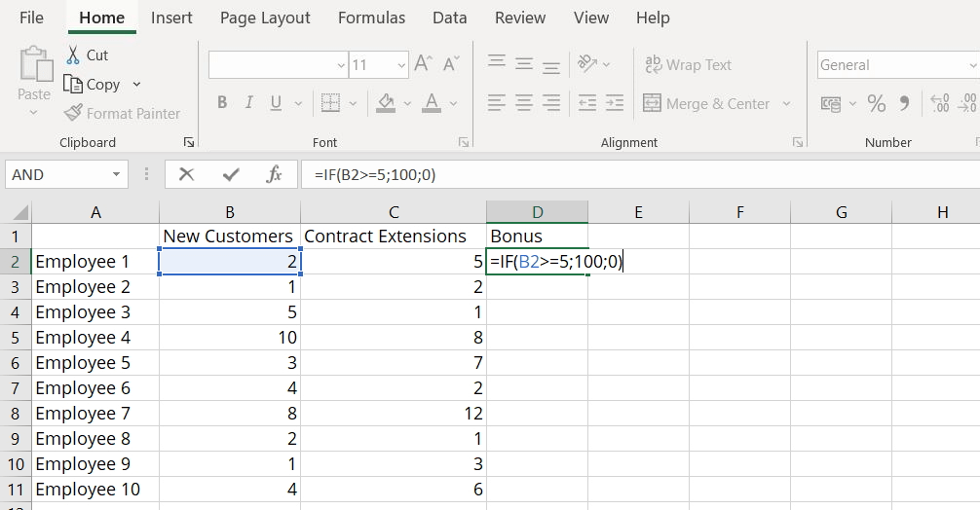This screenshot has height=510, width=980.
Task: Cancel formula entry with the X icon
Action: (x=187, y=174)
